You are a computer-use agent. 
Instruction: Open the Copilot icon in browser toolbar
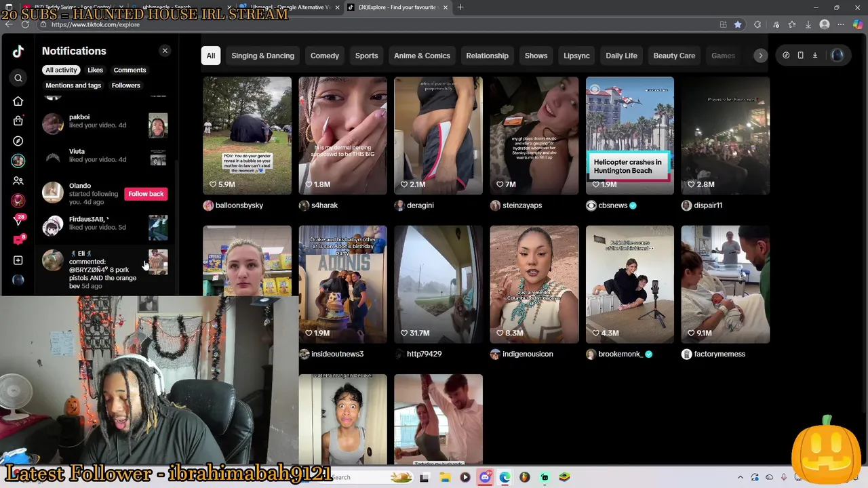point(859,24)
